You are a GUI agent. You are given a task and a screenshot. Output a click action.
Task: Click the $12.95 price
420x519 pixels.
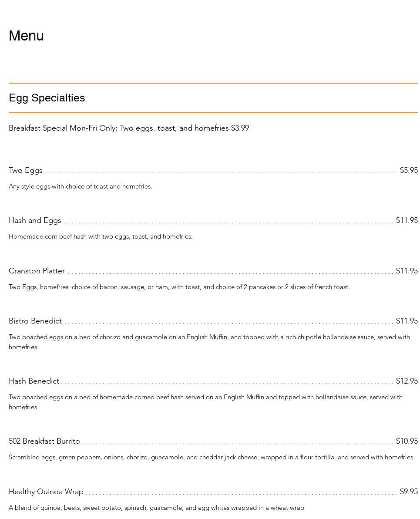[x=407, y=381]
